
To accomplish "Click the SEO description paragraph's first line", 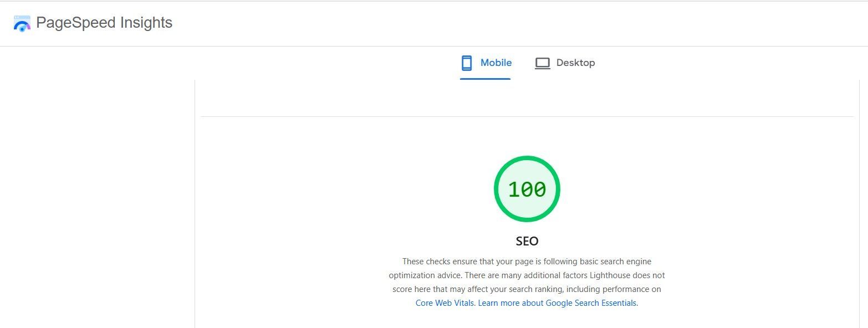I will click(527, 262).
